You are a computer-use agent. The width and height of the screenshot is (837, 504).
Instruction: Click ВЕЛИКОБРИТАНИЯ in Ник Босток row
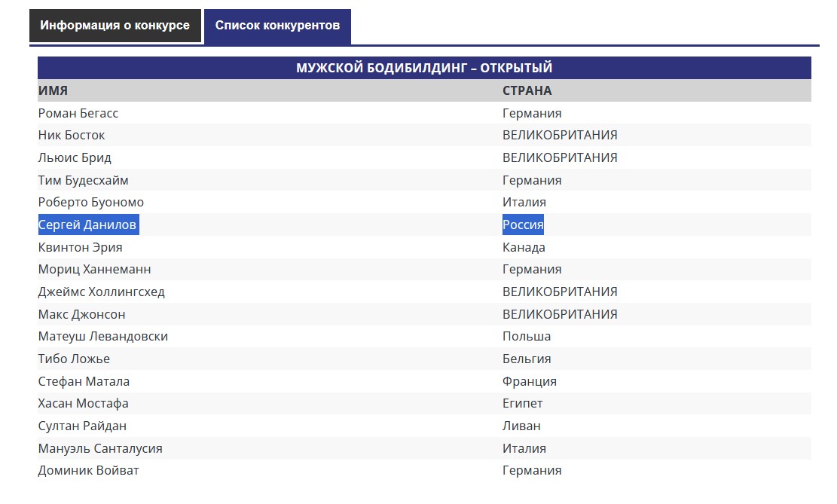pos(560,135)
